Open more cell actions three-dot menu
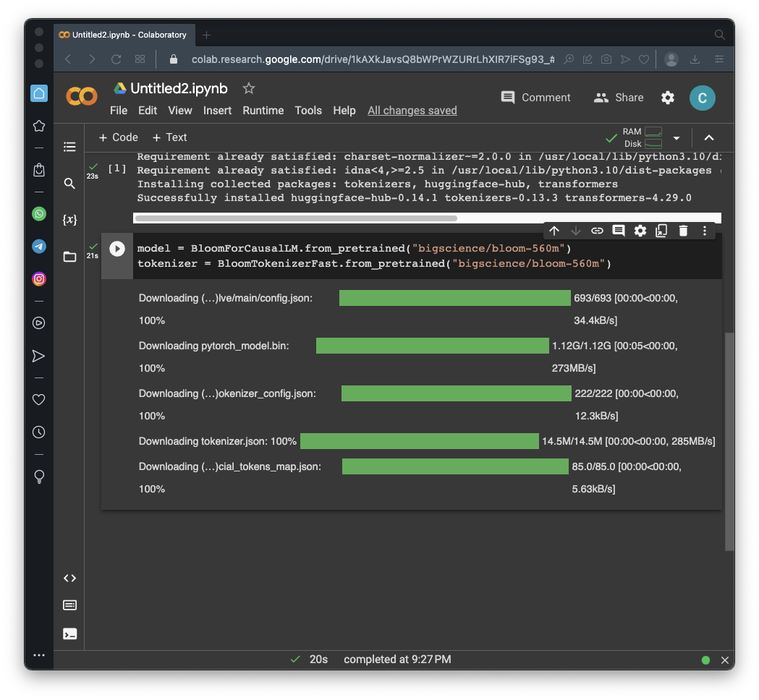This screenshot has height=700, width=759. [x=705, y=231]
